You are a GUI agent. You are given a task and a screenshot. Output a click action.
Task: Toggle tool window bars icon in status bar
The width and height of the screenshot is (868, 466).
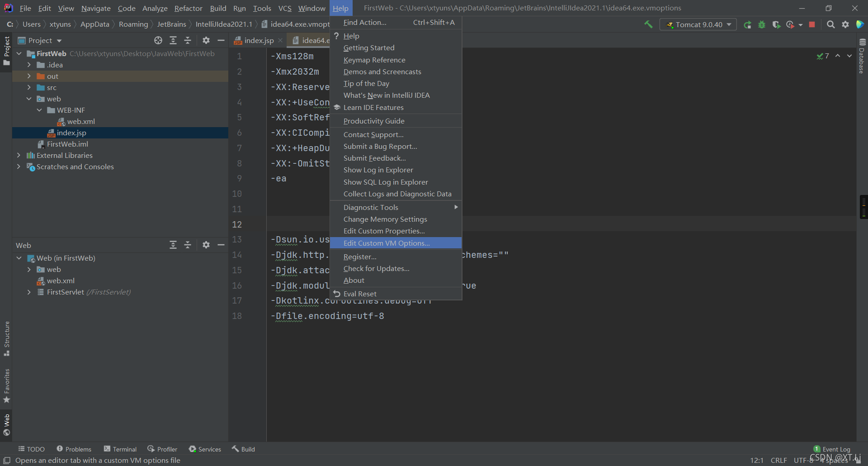[x=7, y=460]
